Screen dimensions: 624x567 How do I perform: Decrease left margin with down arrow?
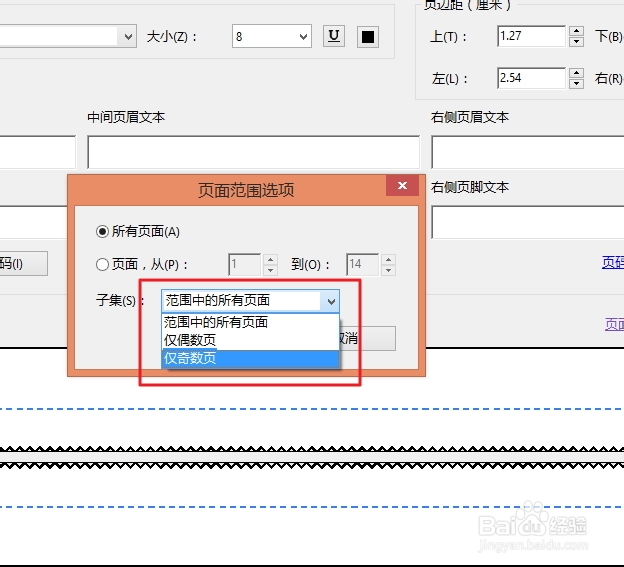click(576, 84)
